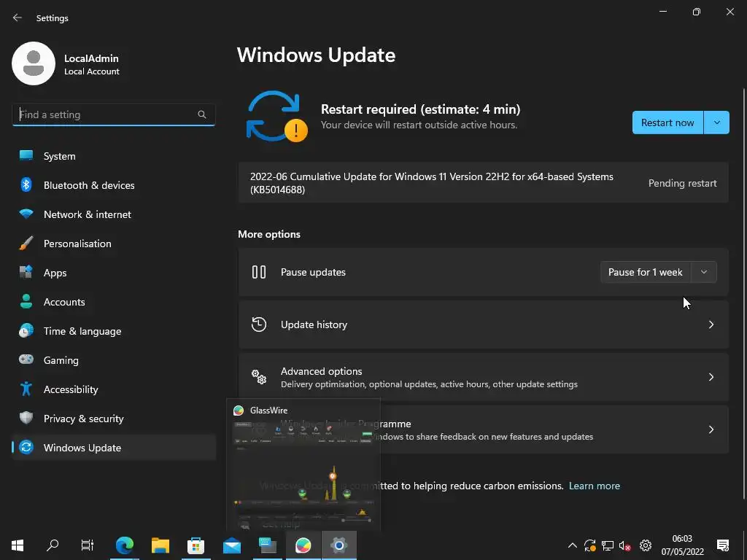Screen dimensions: 747x560
Task: Expand the restart options dropdown arrow
Action: click(716, 122)
